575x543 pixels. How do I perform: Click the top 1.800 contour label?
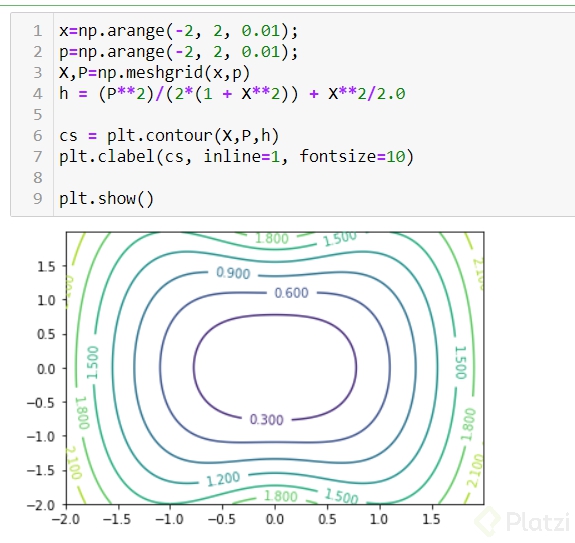tap(272, 238)
